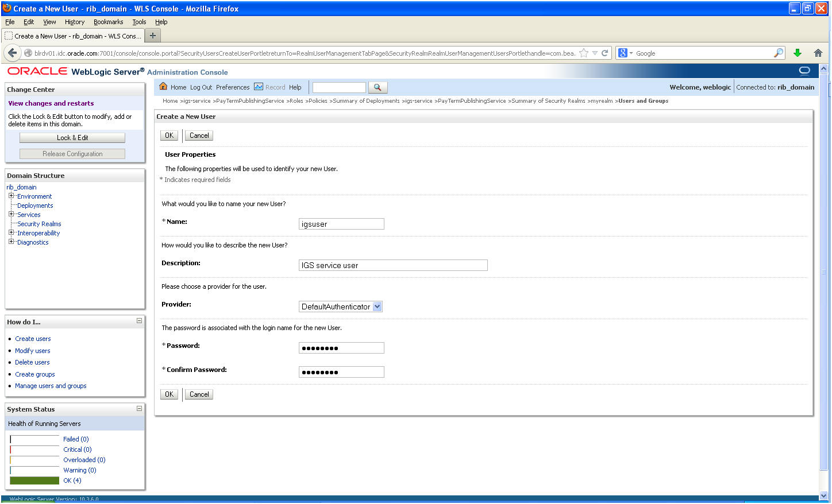The width and height of the screenshot is (832, 504).
Task: Click the Password input field
Action: pyautogui.click(x=341, y=348)
